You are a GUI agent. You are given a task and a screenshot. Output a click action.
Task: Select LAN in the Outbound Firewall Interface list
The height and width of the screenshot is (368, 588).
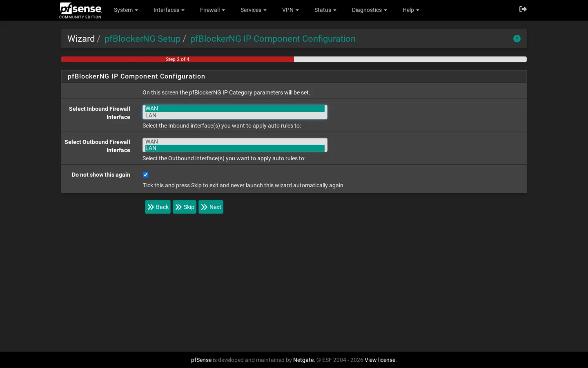point(235,148)
